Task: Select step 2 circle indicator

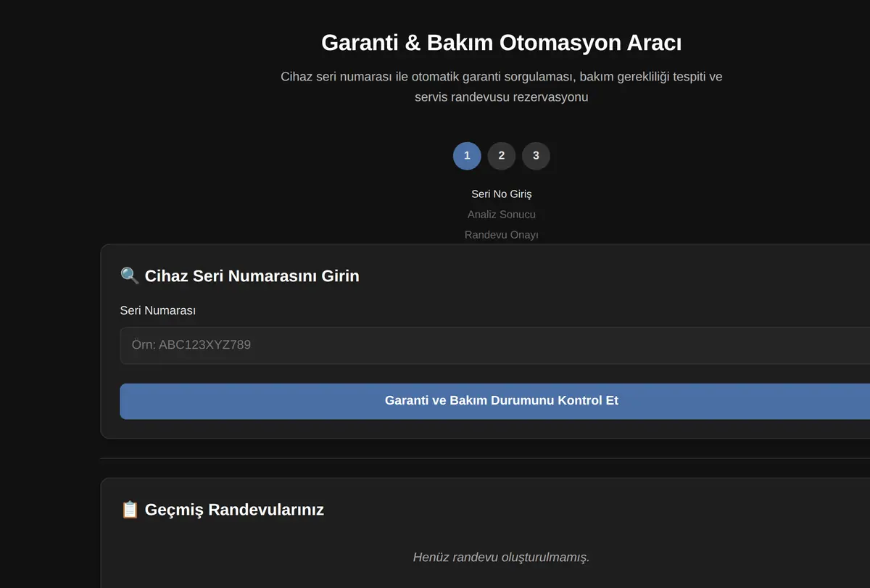Action: (502, 156)
